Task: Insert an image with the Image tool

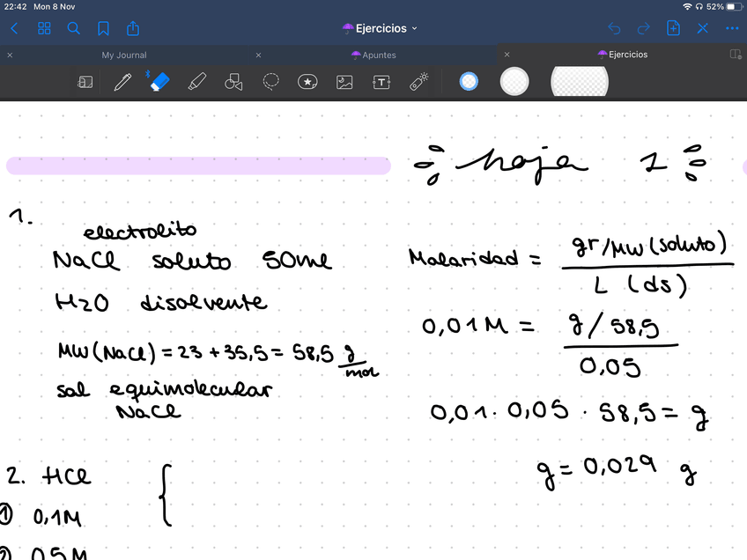Action: pos(344,83)
